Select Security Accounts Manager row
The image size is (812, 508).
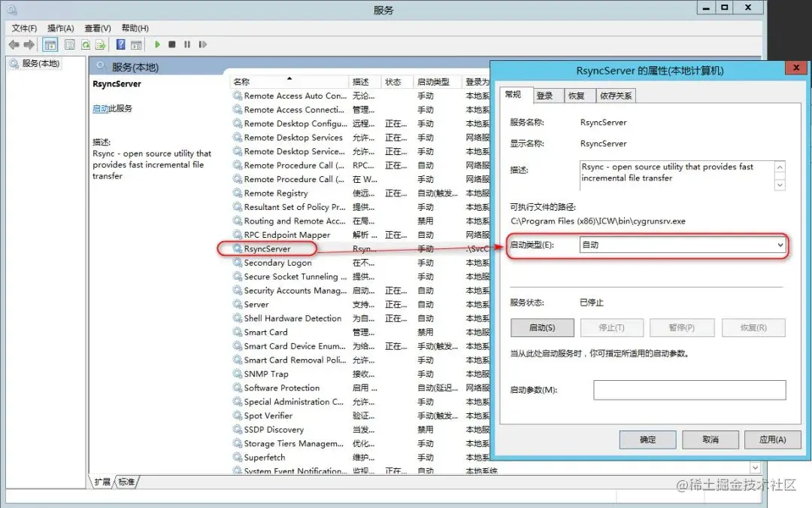[x=360, y=291]
